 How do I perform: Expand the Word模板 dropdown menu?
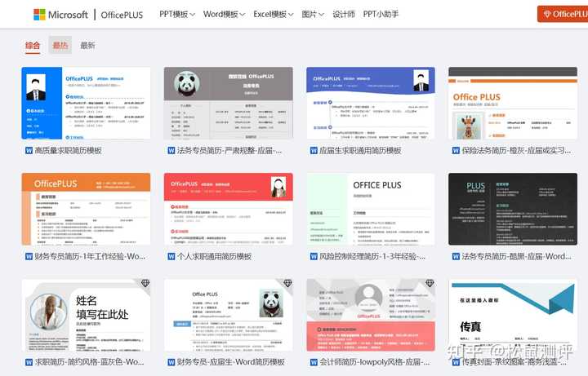pos(224,14)
